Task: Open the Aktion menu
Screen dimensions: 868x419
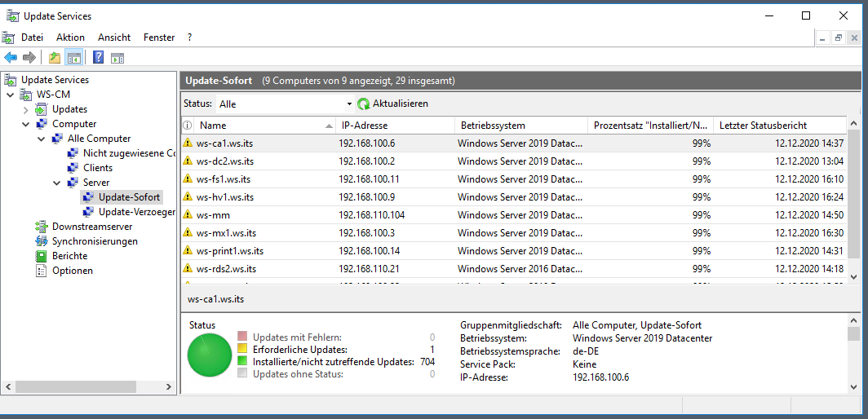Action: [70, 37]
